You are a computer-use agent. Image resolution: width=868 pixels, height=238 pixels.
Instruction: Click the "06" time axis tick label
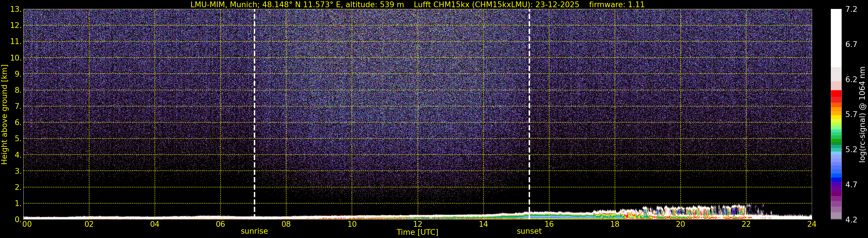(x=220, y=224)
